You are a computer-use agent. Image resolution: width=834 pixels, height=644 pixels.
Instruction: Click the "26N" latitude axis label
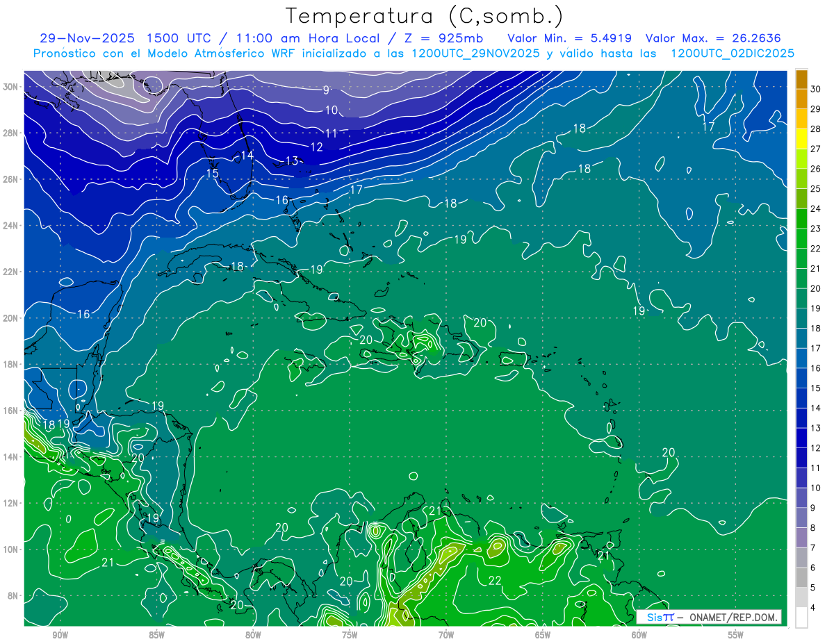coord(11,179)
